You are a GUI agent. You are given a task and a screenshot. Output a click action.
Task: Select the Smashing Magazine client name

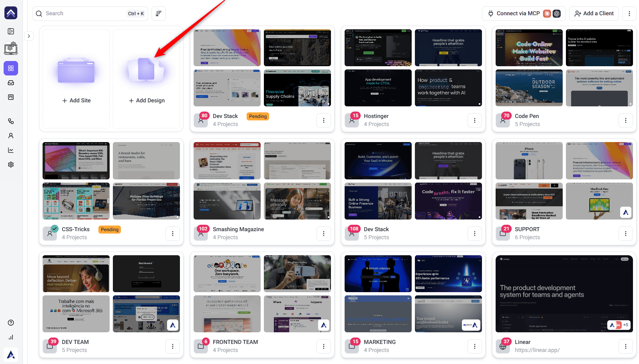(x=239, y=229)
